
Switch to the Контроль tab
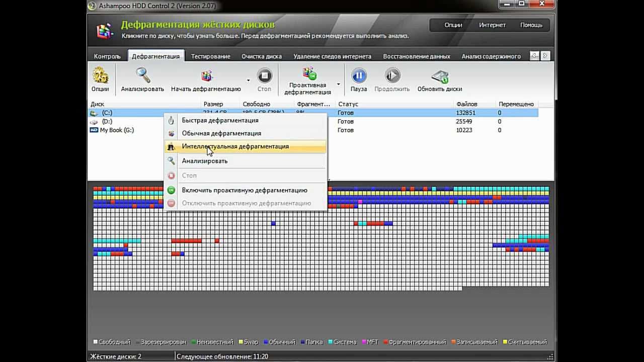(x=107, y=56)
